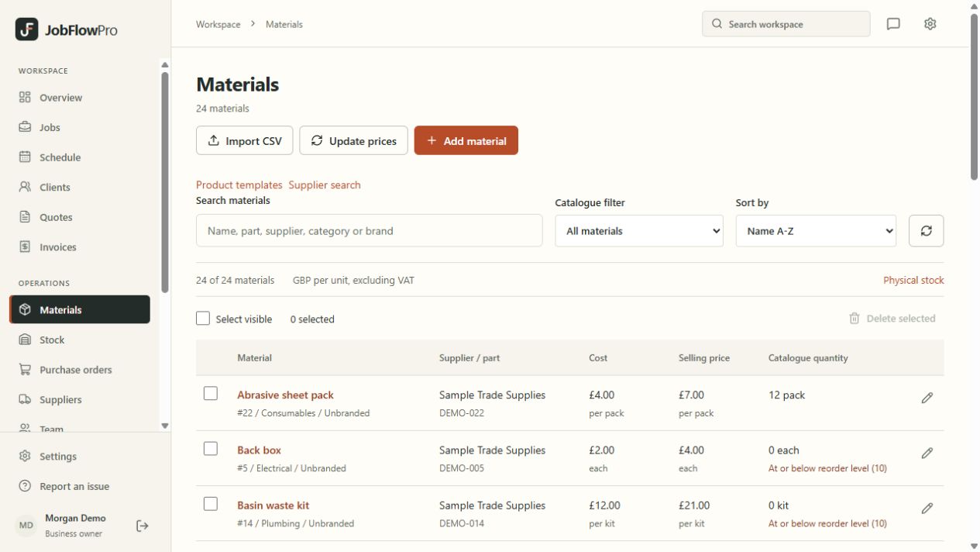Click the 0 selected count text
980x552 pixels.
[x=312, y=319]
